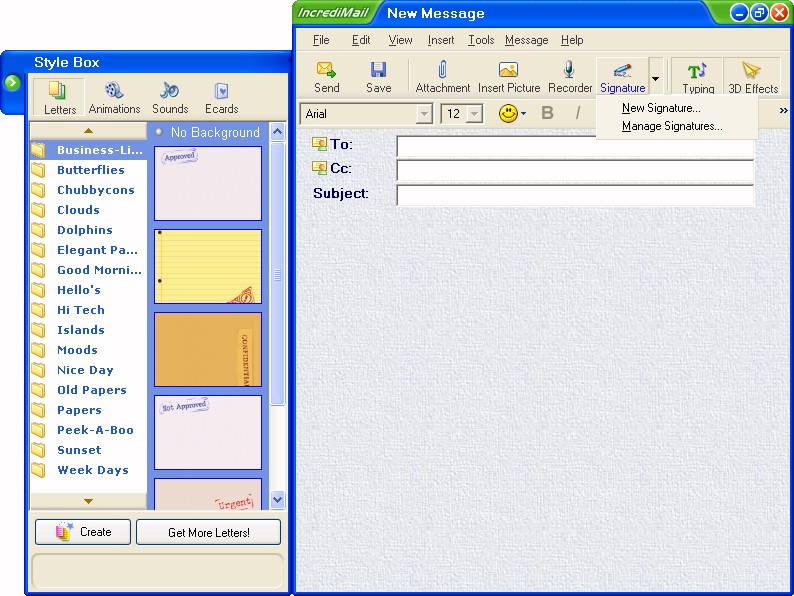Open the Butterflies letter folder
The height and width of the screenshot is (596, 794).
click(x=90, y=170)
